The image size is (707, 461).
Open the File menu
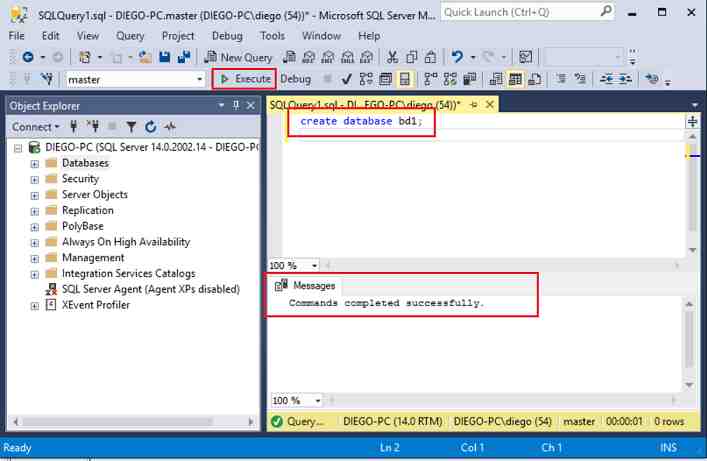coord(17,36)
